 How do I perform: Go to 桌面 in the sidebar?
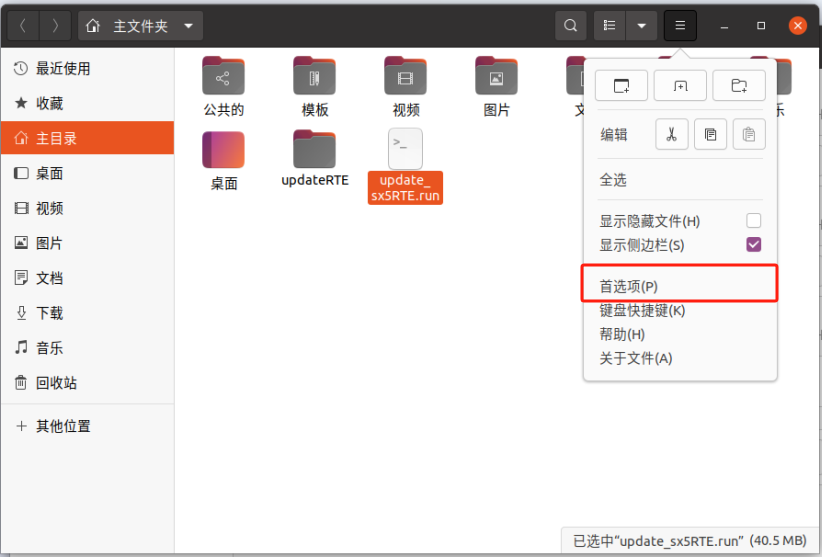(x=88, y=173)
